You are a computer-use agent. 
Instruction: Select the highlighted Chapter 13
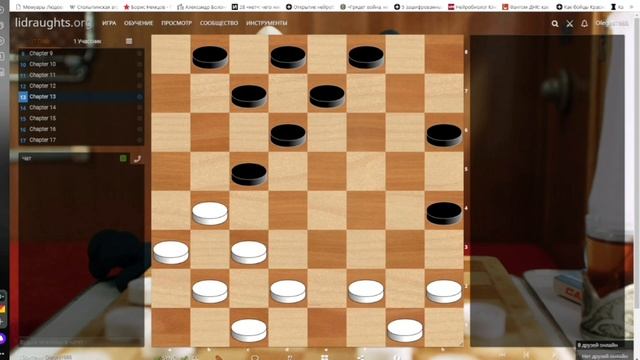(81, 97)
